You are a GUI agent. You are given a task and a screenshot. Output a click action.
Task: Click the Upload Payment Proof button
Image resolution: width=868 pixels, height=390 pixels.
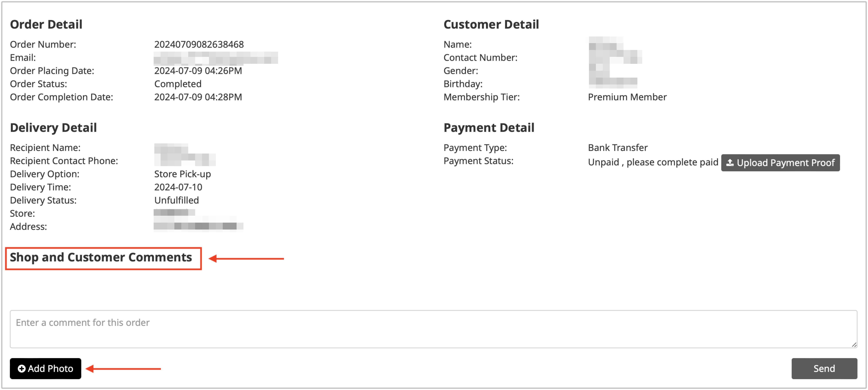(x=780, y=163)
